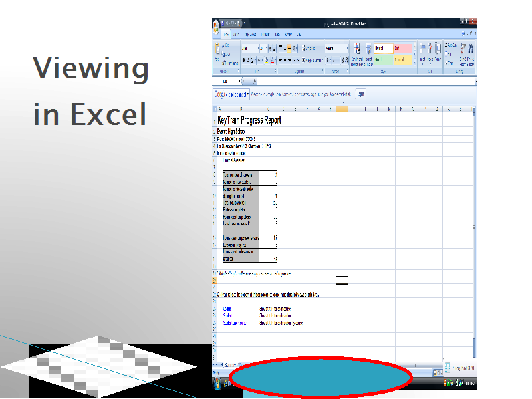This screenshot has height=399, width=532.
Task: Open Find & Select menu
Action: coord(471,54)
